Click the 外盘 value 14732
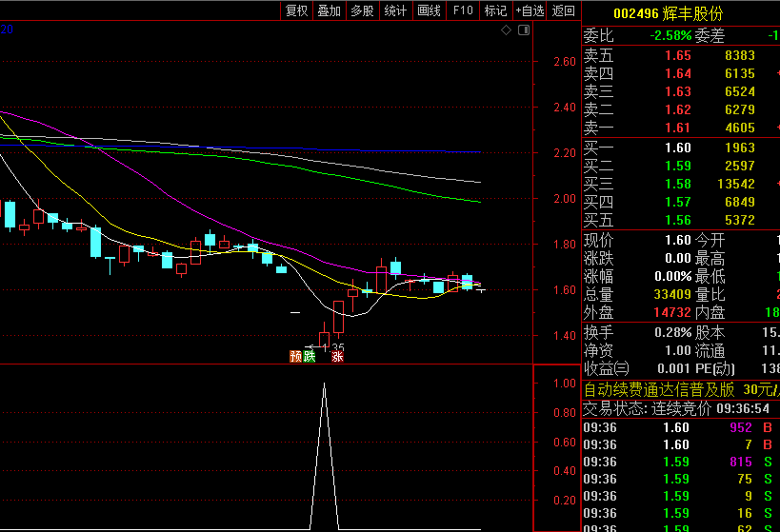Screen dimensions: 780x532 tap(672, 312)
